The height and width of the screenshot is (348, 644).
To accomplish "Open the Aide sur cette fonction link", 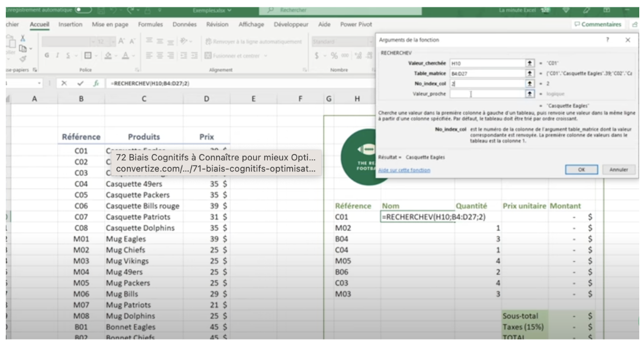I will (404, 170).
